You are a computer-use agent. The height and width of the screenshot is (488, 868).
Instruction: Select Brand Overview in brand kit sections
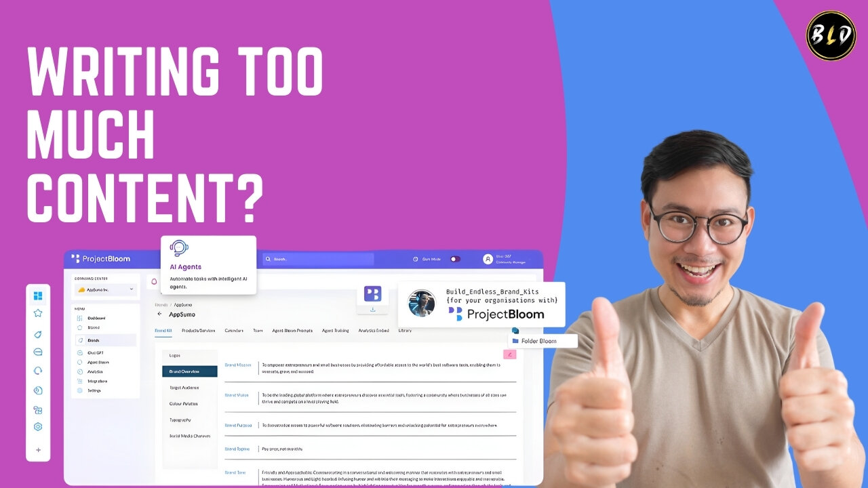190,371
